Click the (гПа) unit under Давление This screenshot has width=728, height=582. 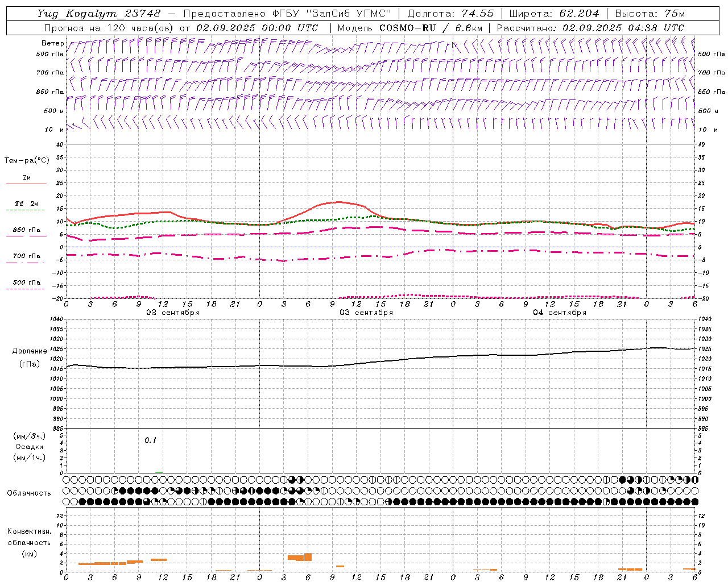(x=30, y=364)
